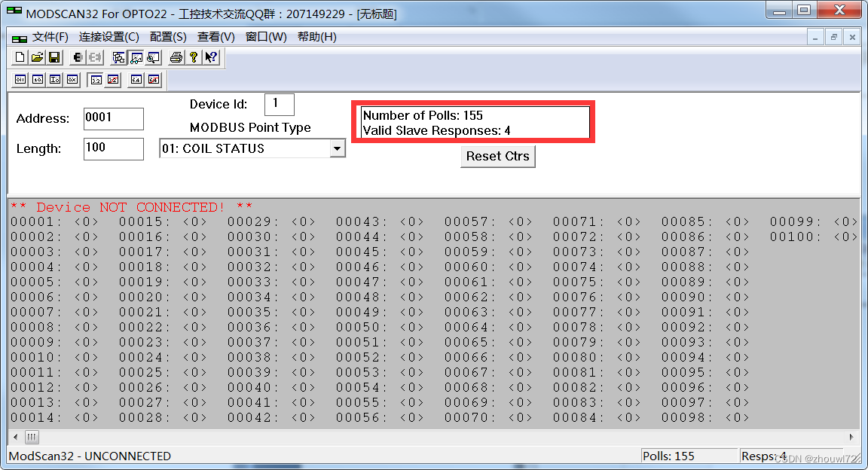Open the 查看(V) menu
Image resolution: width=868 pixels, height=470 pixels.
pyautogui.click(x=216, y=37)
